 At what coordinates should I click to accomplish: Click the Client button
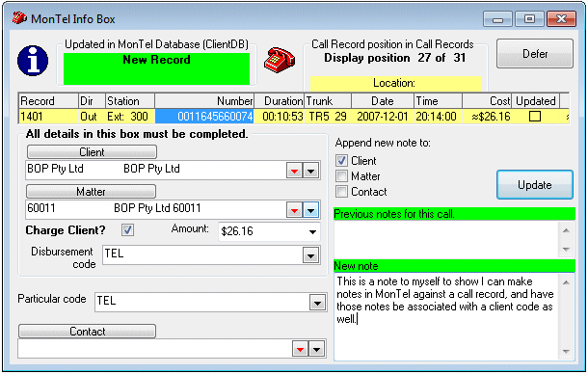(92, 152)
